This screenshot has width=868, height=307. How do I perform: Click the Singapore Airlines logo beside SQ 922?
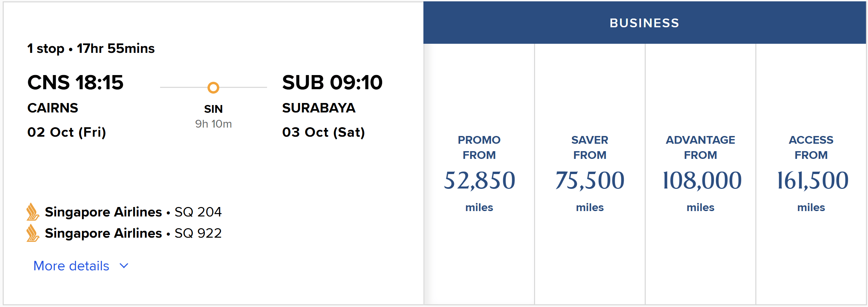[x=33, y=233]
